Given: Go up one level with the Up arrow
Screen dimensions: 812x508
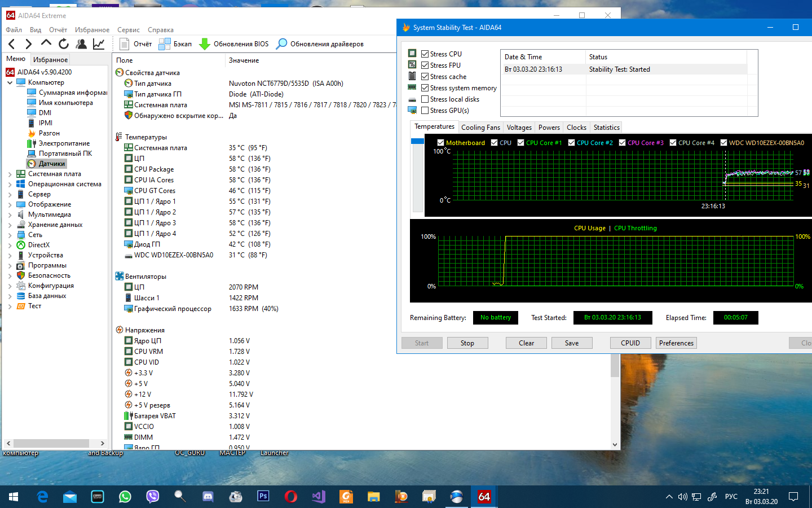Looking at the screenshot, I should click(x=46, y=43).
